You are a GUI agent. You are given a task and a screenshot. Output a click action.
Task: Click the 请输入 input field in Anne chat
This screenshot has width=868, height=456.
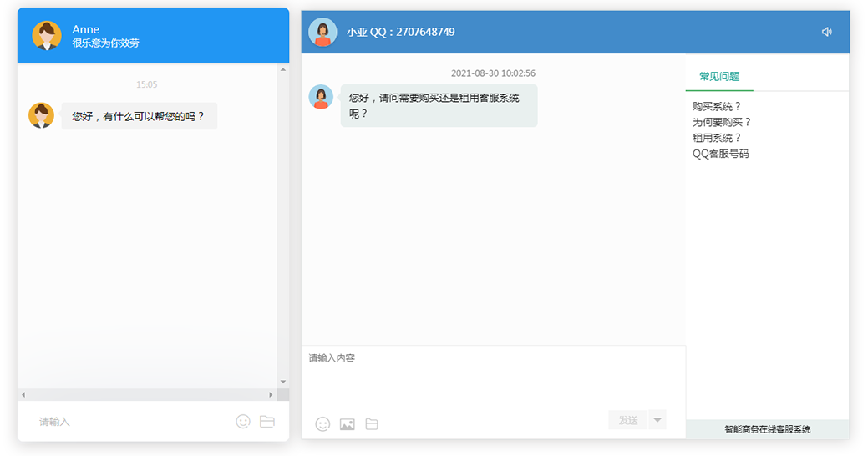click(x=130, y=422)
